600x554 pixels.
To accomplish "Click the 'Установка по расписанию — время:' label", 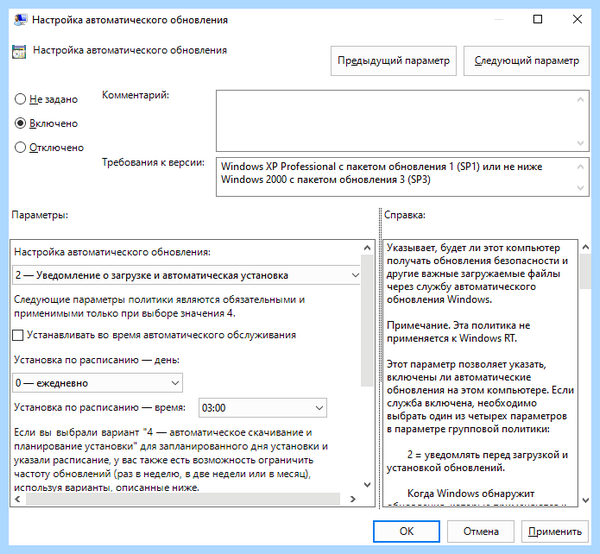I will click(99, 407).
